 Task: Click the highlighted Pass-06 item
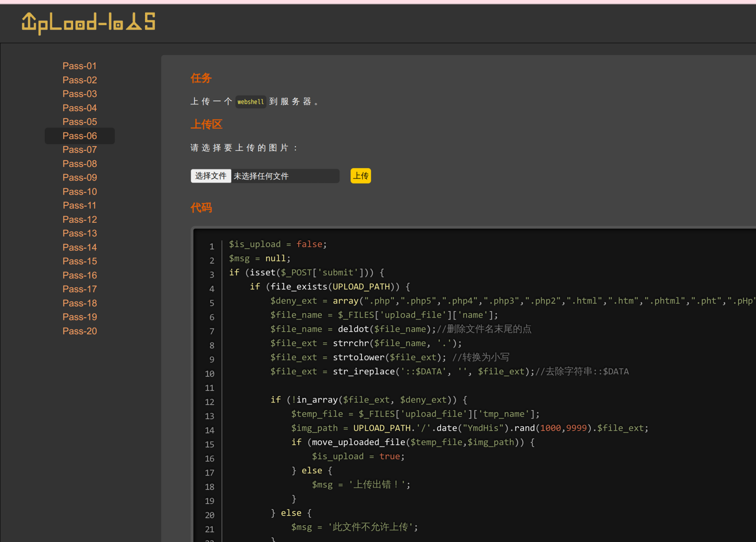pos(79,136)
